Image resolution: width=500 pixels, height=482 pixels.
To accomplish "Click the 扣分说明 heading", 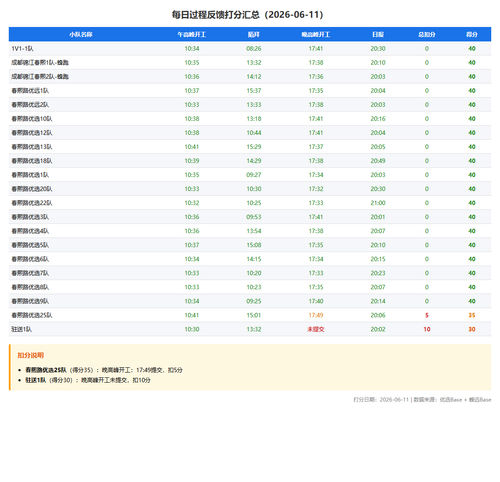I will pos(31,355).
